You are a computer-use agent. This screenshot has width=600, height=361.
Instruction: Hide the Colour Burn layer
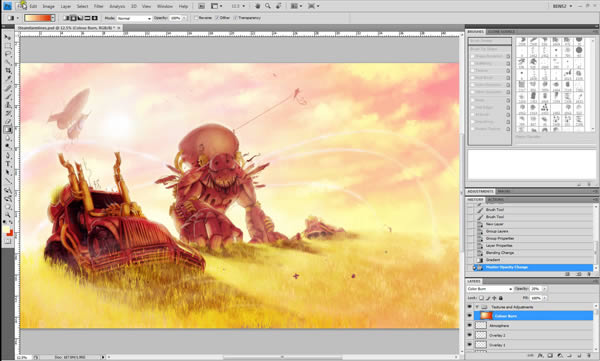click(470, 316)
